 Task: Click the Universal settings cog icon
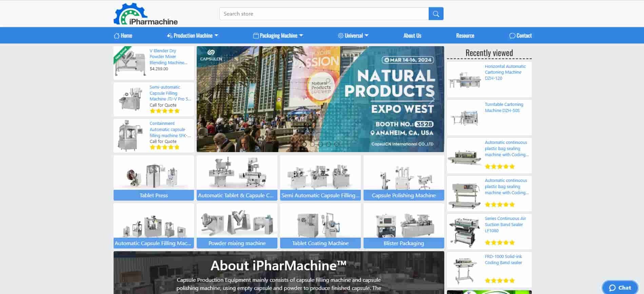(x=340, y=36)
